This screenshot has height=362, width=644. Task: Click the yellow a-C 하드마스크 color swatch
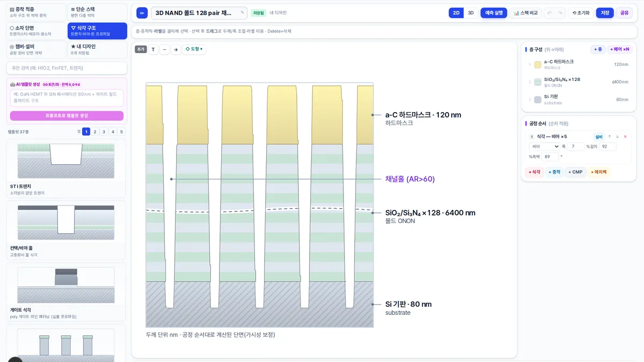point(538,64)
